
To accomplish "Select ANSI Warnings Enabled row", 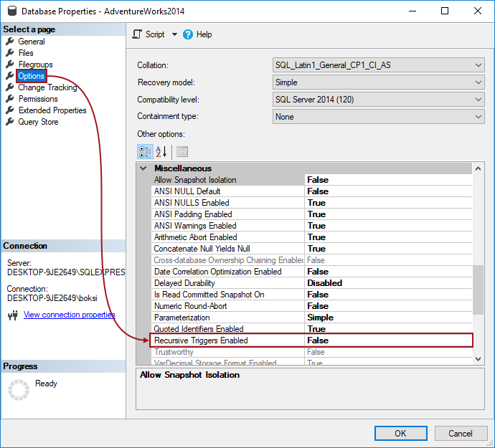I will (x=311, y=226).
